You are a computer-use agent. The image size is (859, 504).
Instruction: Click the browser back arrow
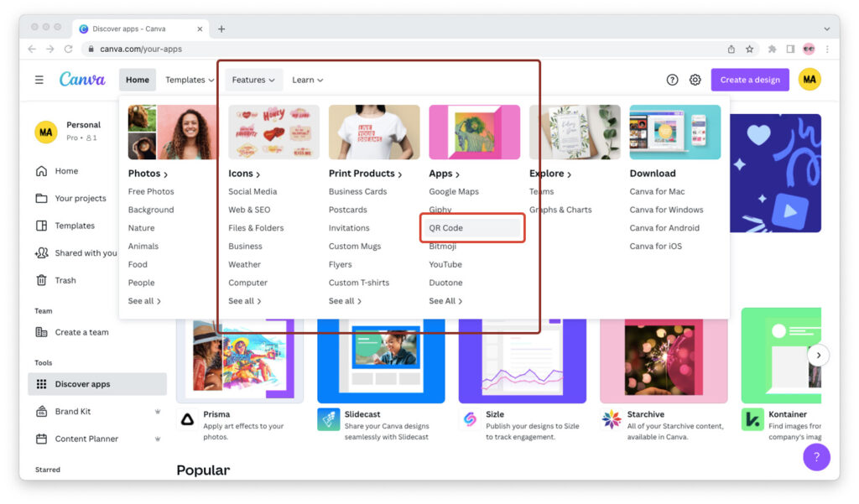(x=32, y=49)
